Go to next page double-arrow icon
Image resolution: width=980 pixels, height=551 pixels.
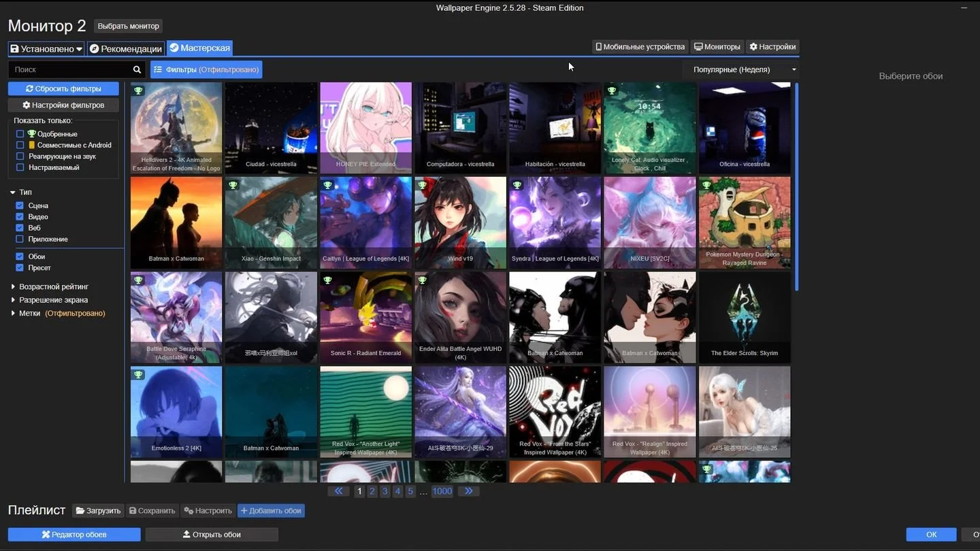[x=468, y=491]
